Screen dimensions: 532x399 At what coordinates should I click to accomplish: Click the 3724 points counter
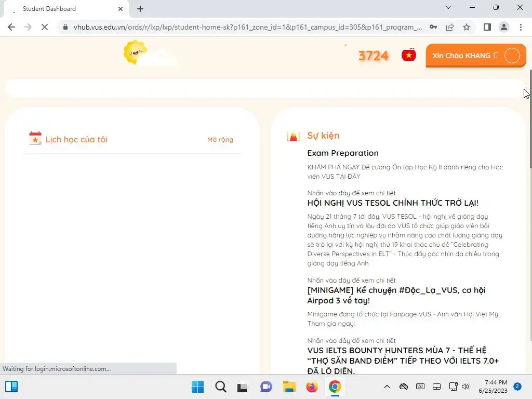373,56
